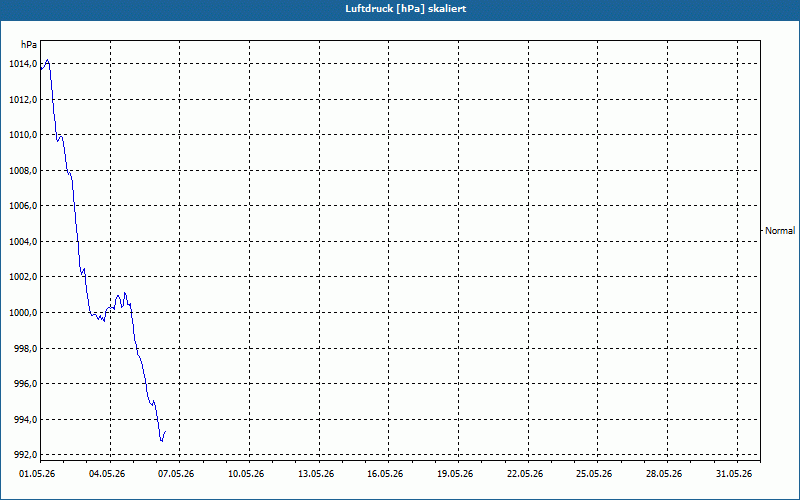Select the 04.05.26 date label

point(107,474)
